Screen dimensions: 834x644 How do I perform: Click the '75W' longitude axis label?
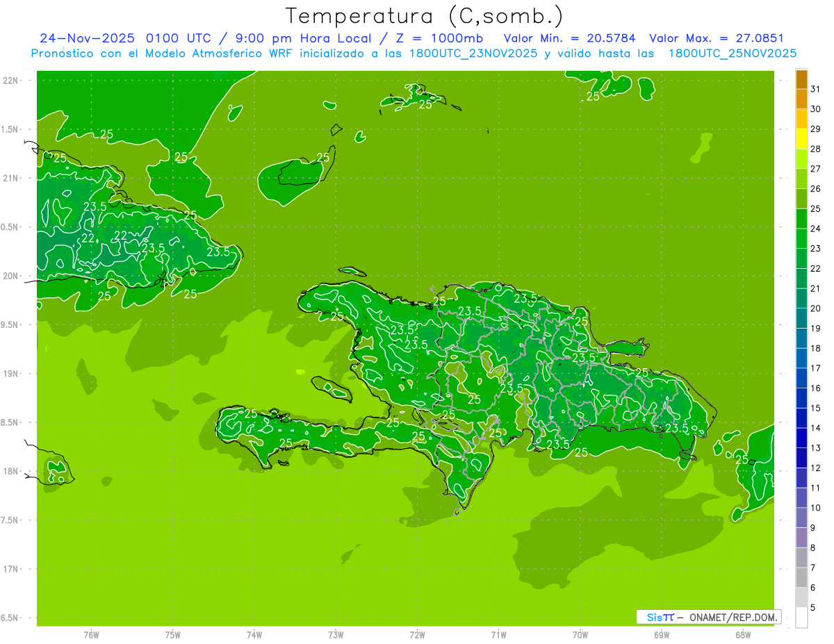[x=173, y=635]
